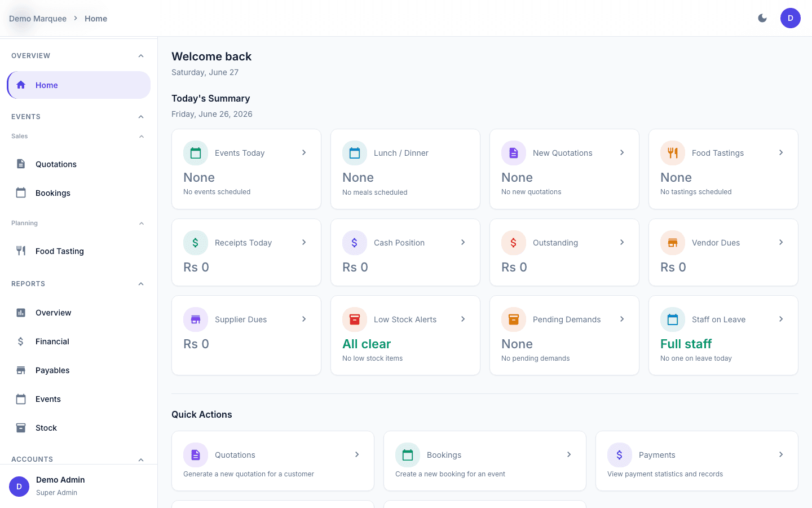Go to Food Tasting in sidebar
This screenshot has height=508, width=812.
point(79,251)
